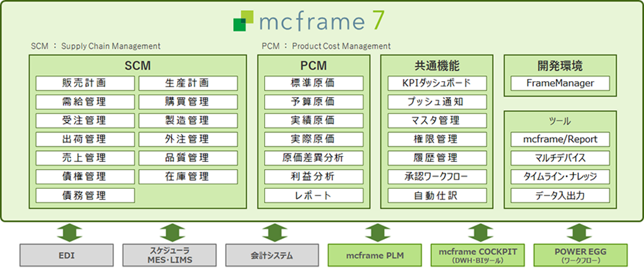Open the 在庫管理 module
The image size is (644, 270).
point(188,176)
